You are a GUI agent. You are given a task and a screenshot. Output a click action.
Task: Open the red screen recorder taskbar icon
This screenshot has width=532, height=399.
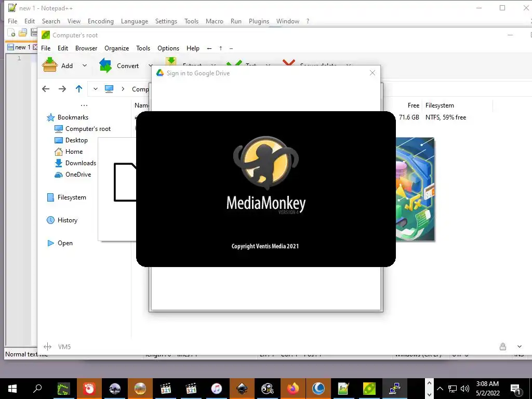click(89, 389)
